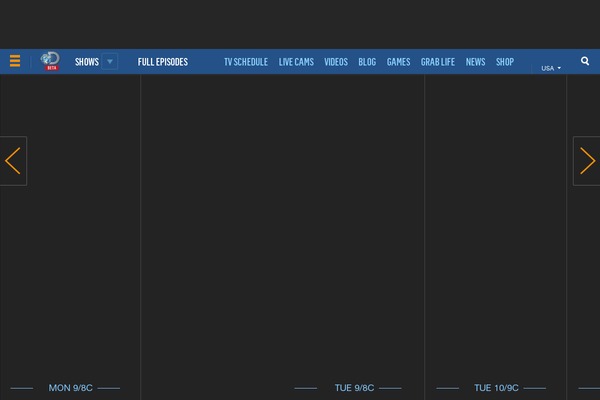Go to TV Schedule
The width and height of the screenshot is (600, 400).
(x=246, y=62)
